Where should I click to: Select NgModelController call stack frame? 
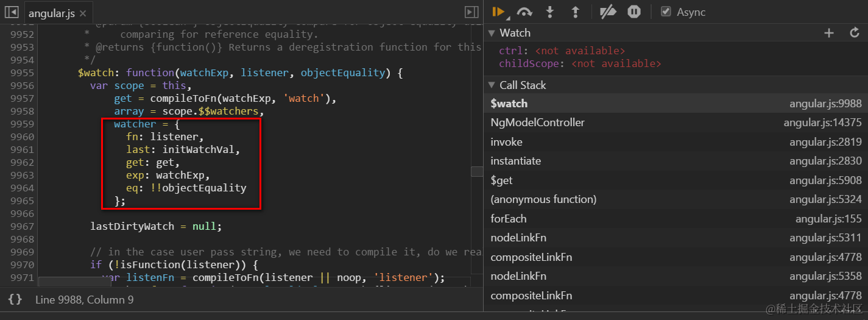676,123
